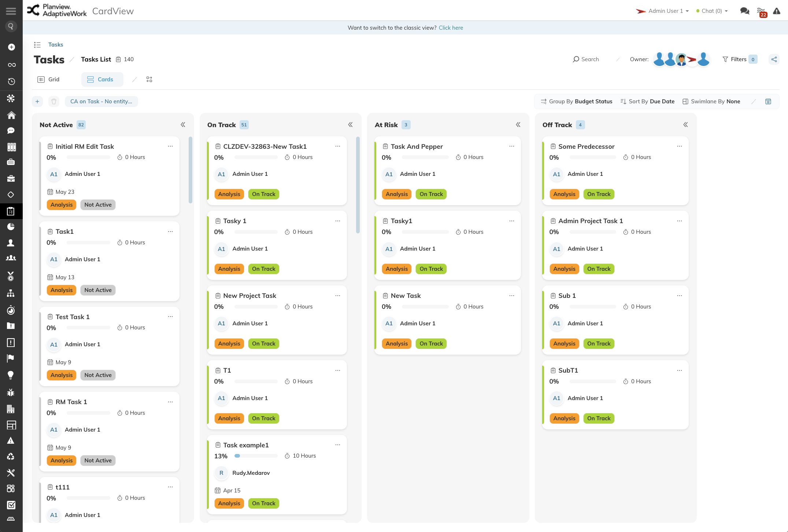This screenshot has height=532, width=788.
Task: Switch to the Grid view tab
Action: [49, 79]
